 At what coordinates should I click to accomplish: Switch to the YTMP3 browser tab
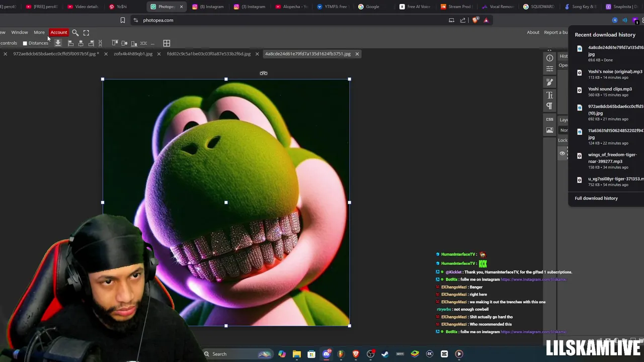pyautogui.click(x=332, y=7)
